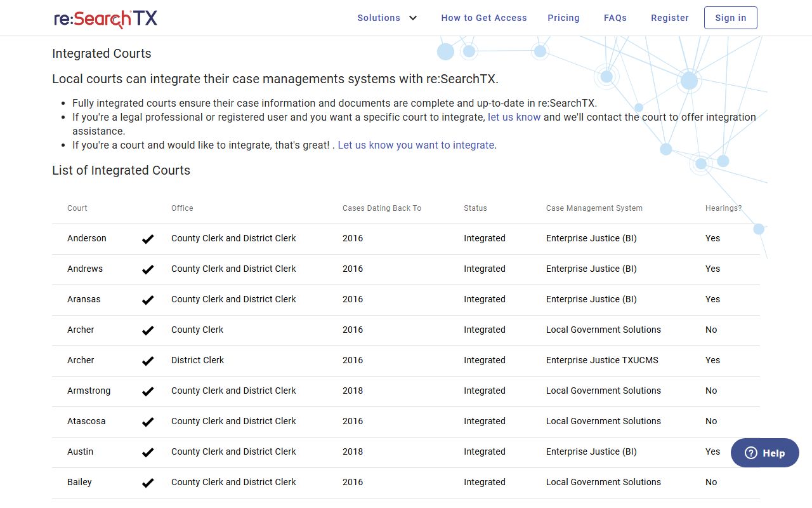Click the checkmark icon in Armstrong row

pyautogui.click(x=148, y=391)
